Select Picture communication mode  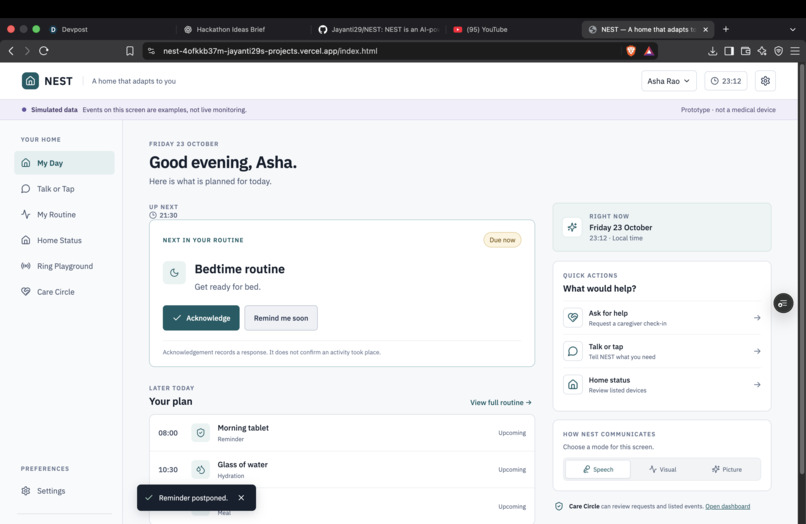726,469
